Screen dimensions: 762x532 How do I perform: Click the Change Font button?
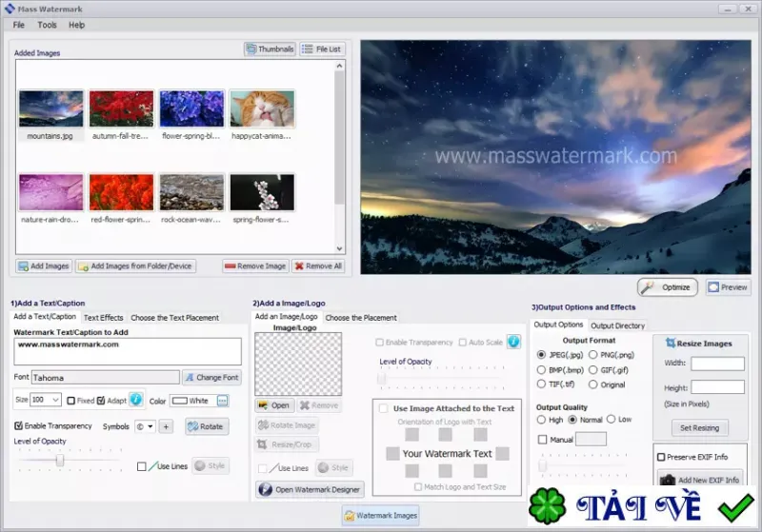pos(211,377)
